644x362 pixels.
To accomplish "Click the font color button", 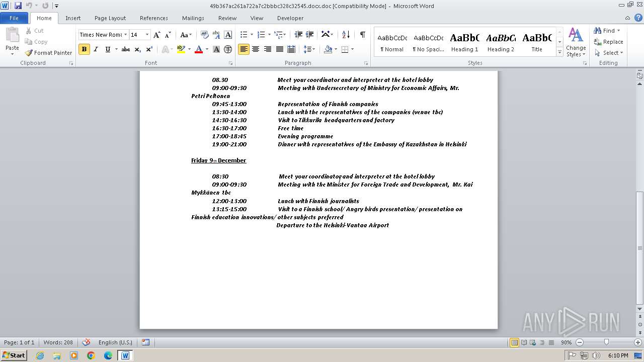I will tap(199, 49).
